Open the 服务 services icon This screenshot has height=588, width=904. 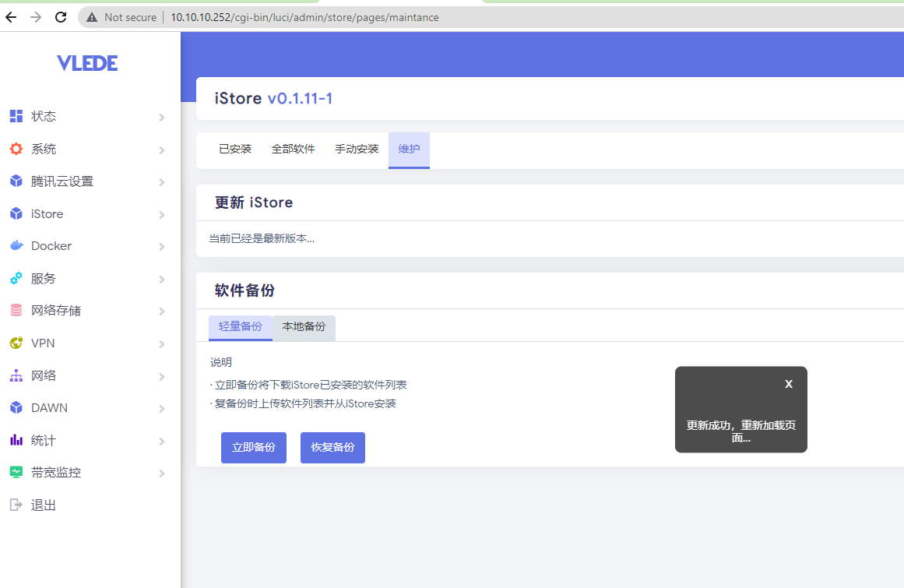pos(16,278)
